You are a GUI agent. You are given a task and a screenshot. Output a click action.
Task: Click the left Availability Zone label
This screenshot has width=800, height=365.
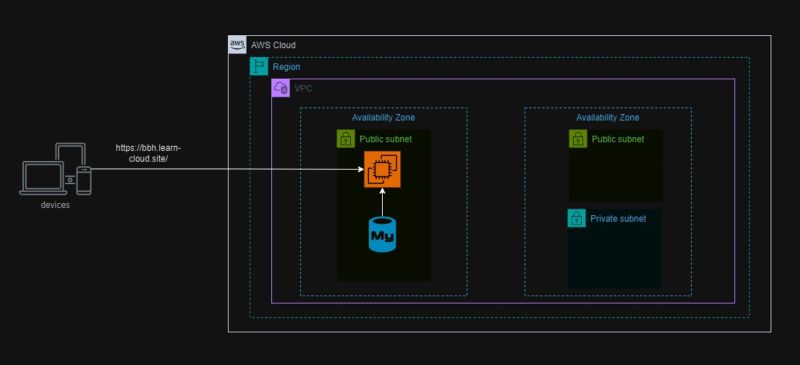383,117
